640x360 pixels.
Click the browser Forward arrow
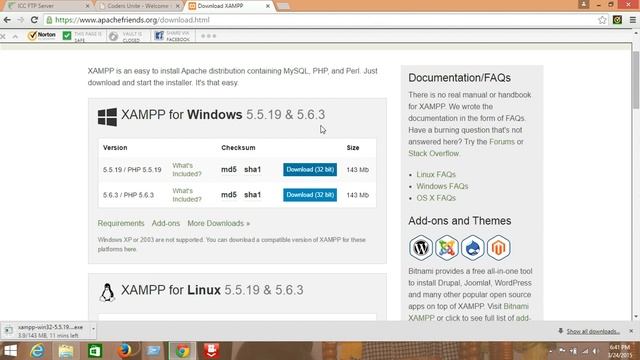pos(20,20)
